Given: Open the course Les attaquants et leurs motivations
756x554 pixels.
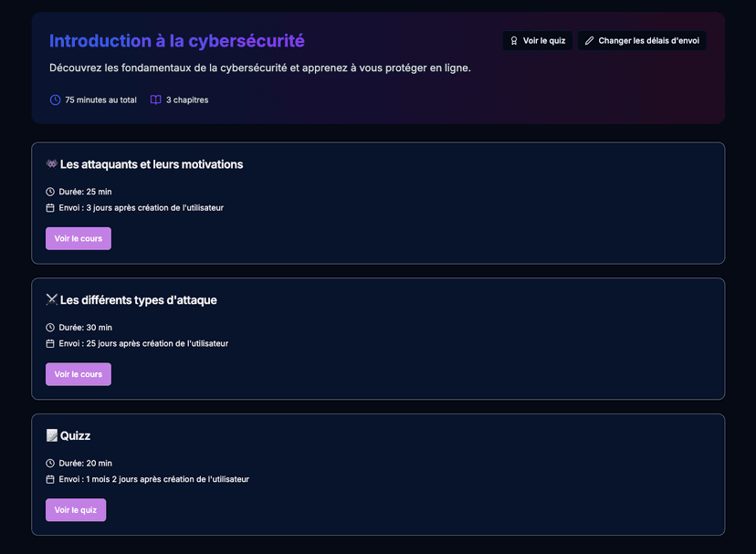Looking at the screenshot, I should pos(79,238).
